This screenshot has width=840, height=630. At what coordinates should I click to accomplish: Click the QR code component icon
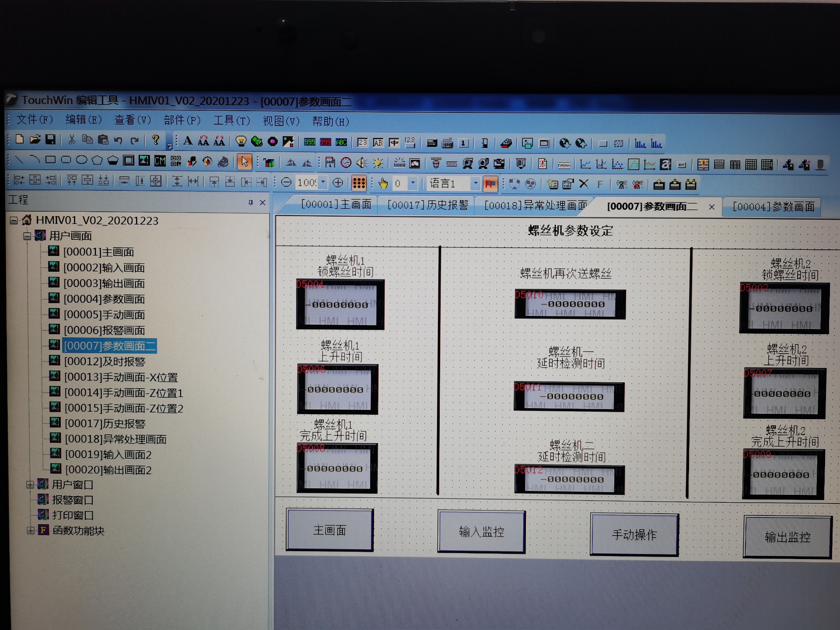pos(176,161)
